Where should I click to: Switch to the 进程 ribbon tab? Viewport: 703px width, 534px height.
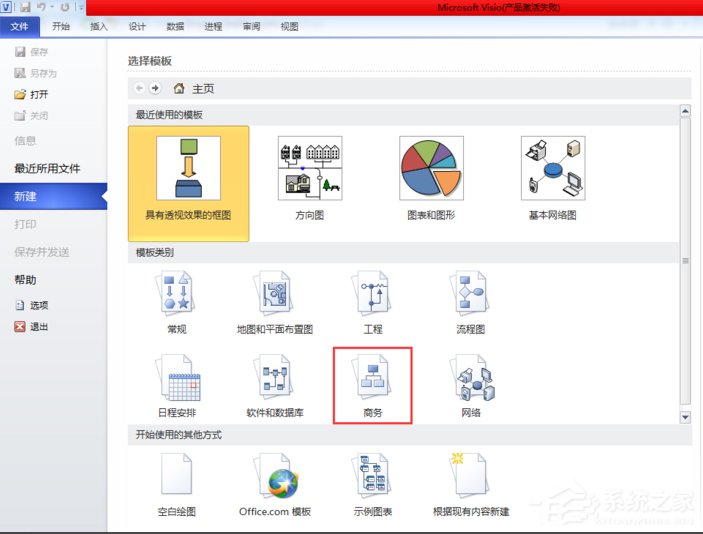(x=213, y=26)
